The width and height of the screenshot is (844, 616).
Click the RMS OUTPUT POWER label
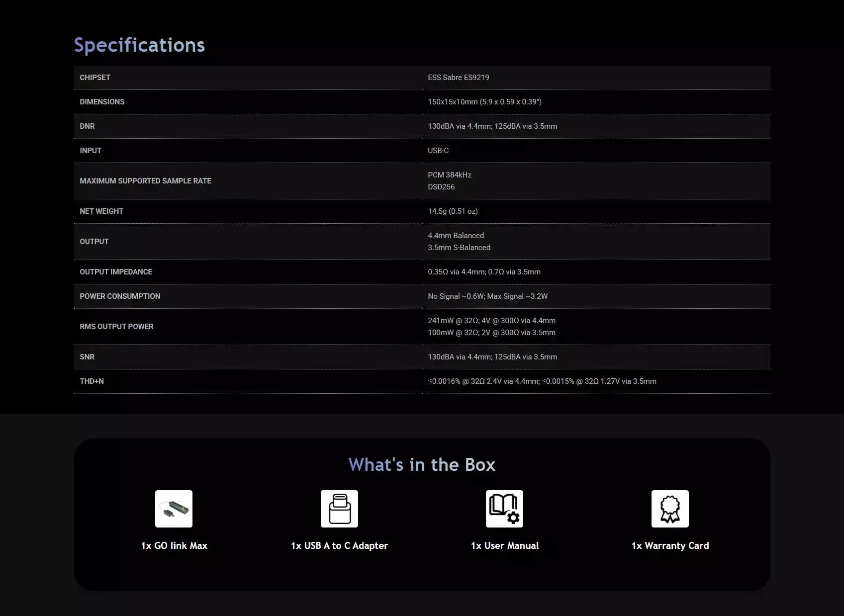pyautogui.click(x=116, y=327)
